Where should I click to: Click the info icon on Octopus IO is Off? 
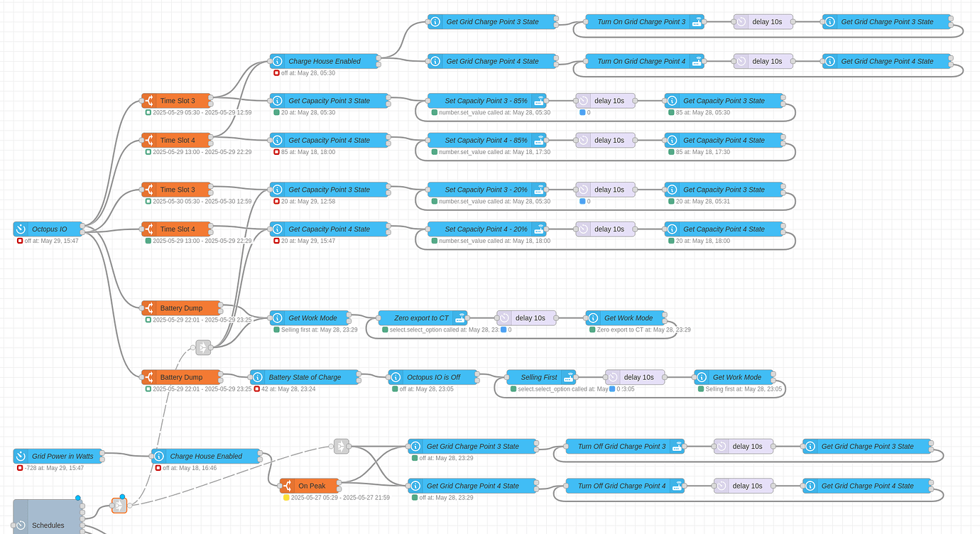[x=395, y=377]
